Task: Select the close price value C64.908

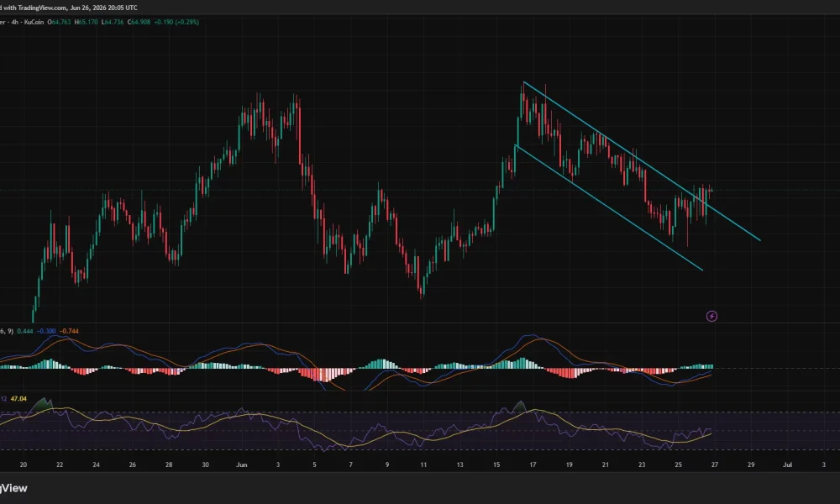Action: tap(139, 22)
